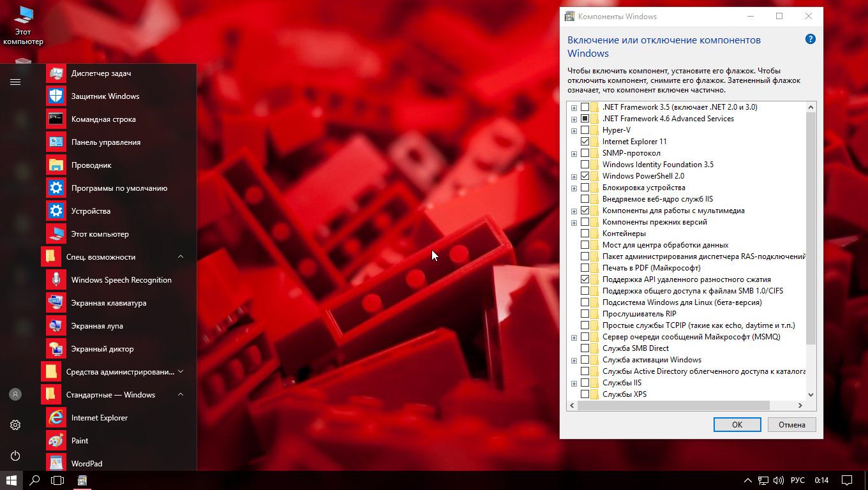Enable .NET Framework 3.5 checkbox
This screenshot has width=868, height=490.
tap(585, 107)
